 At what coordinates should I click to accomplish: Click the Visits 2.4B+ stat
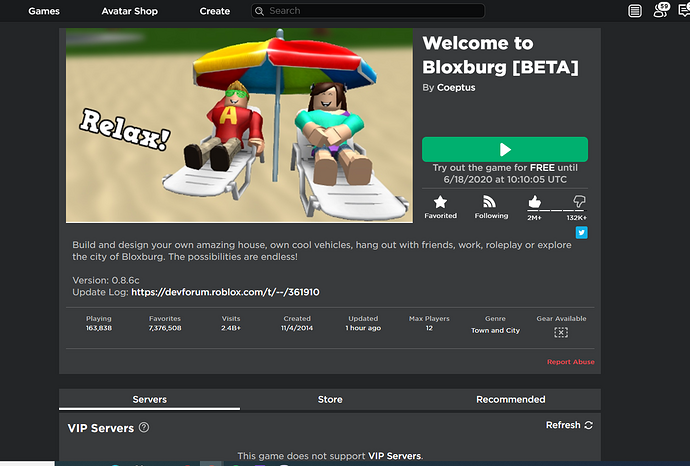click(231, 323)
